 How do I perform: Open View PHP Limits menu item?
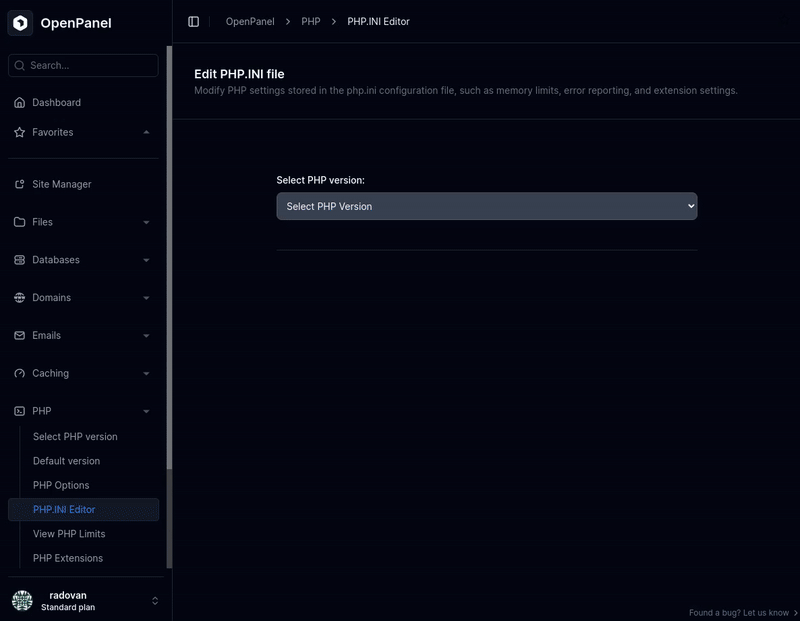69,534
